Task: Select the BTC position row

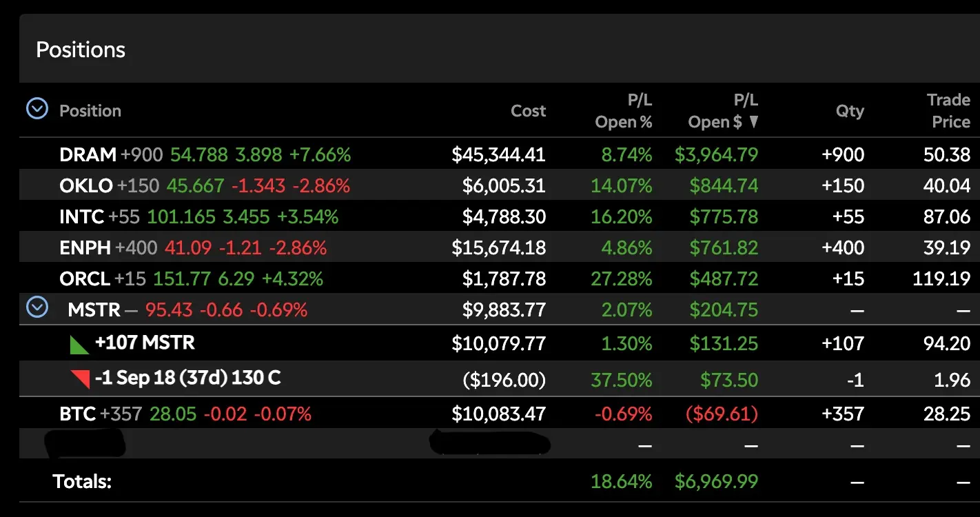Action: 500,414
